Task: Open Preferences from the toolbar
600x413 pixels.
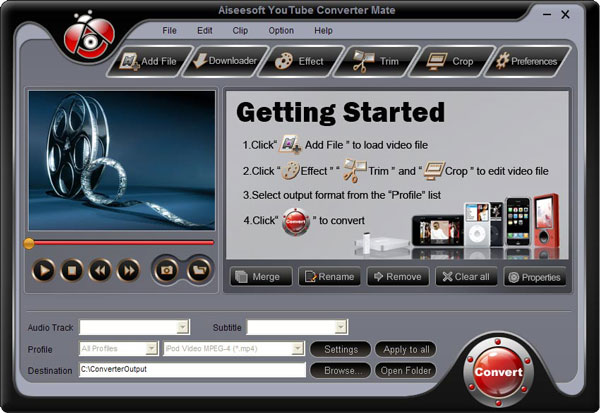Action: coord(526,62)
